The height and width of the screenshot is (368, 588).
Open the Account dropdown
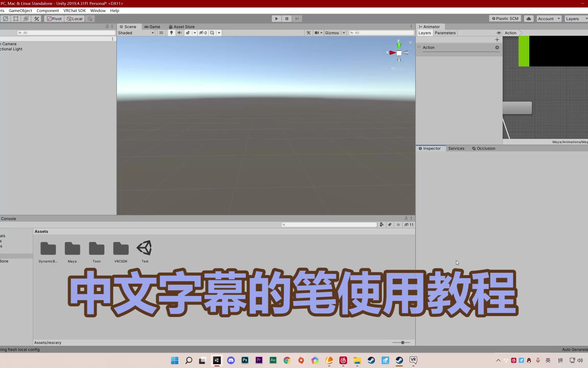(x=549, y=19)
